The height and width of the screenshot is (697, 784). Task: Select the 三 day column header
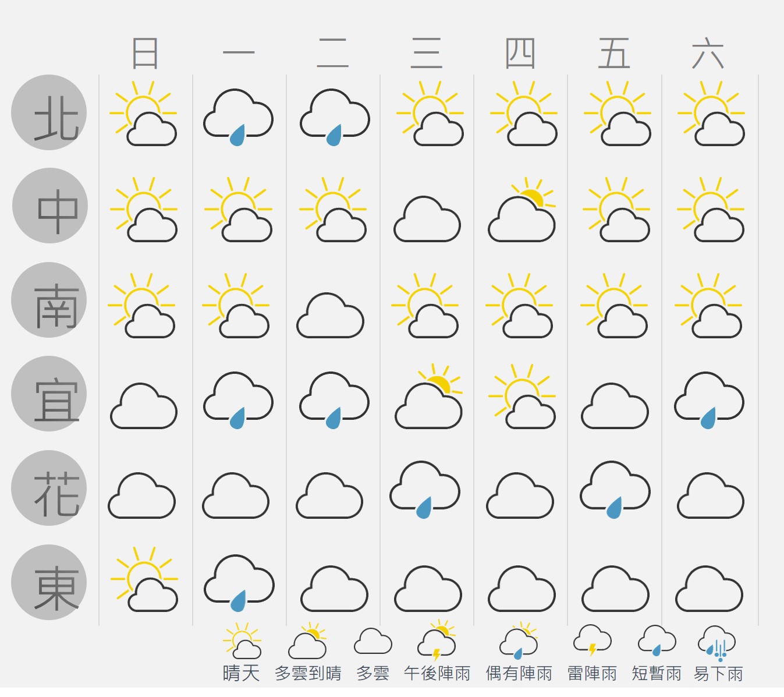427,54
